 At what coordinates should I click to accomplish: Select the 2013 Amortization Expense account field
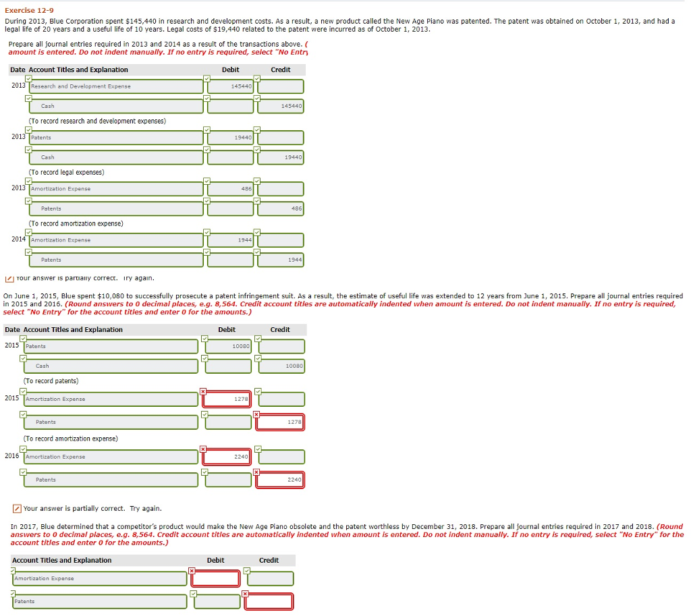click(x=116, y=189)
